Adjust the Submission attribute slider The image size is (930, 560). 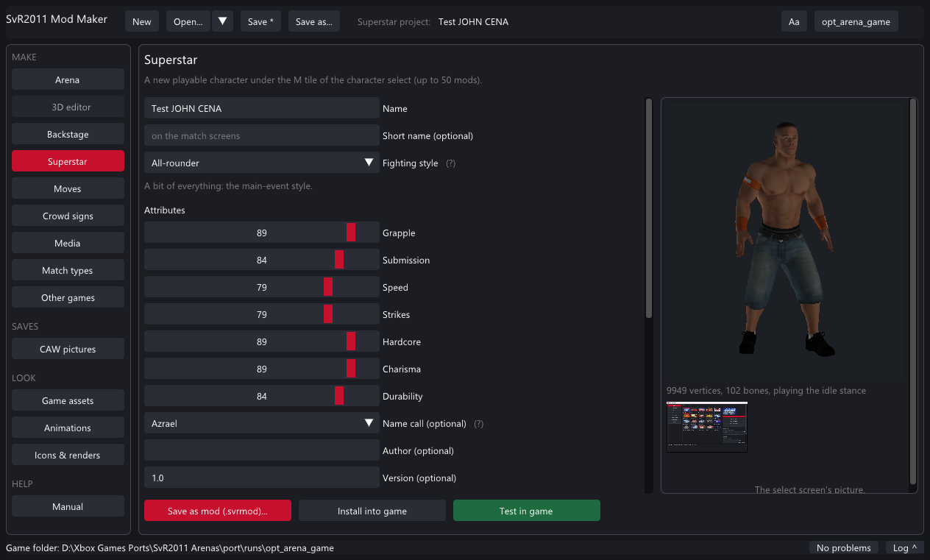[262, 260]
